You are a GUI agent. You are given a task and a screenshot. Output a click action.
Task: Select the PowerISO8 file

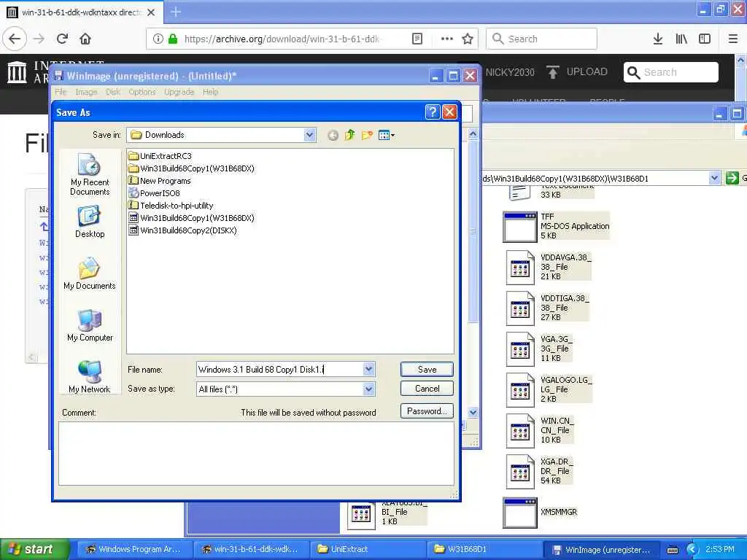click(x=155, y=192)
